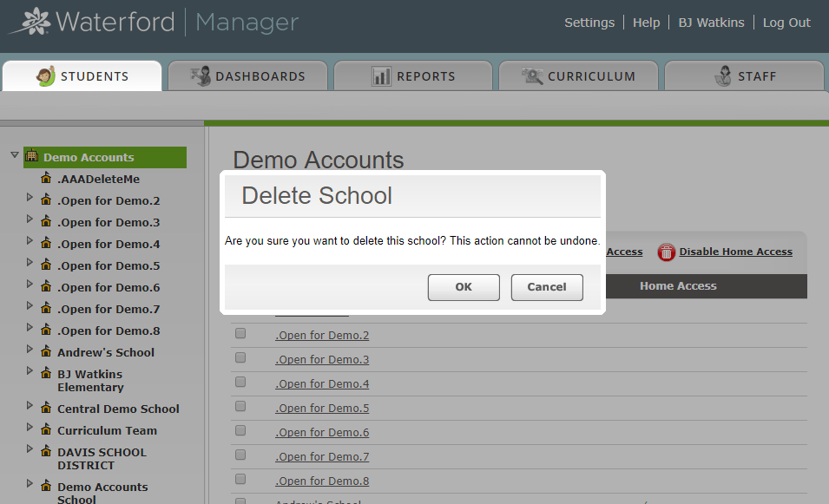This screenshot has width=829, height=504.
Task: Check the box for .Open for Demo.2 row
Action: pos(240,333)
